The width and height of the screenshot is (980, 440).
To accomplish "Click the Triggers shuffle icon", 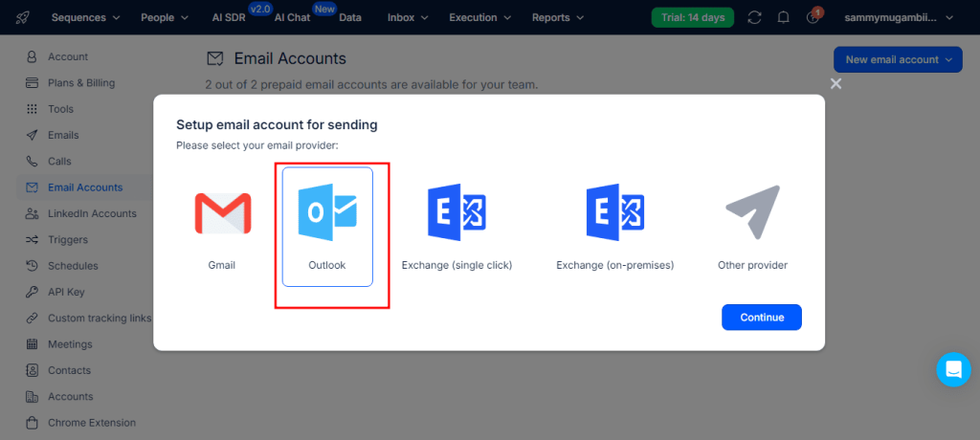I will [x=32, y=240].
